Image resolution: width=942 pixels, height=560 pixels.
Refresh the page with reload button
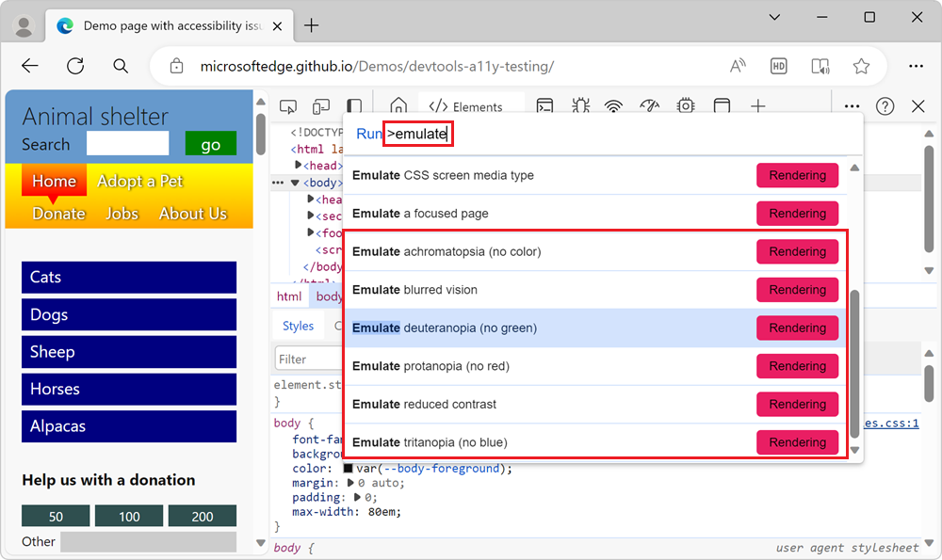pyautogui.click(x=75, y=66)
